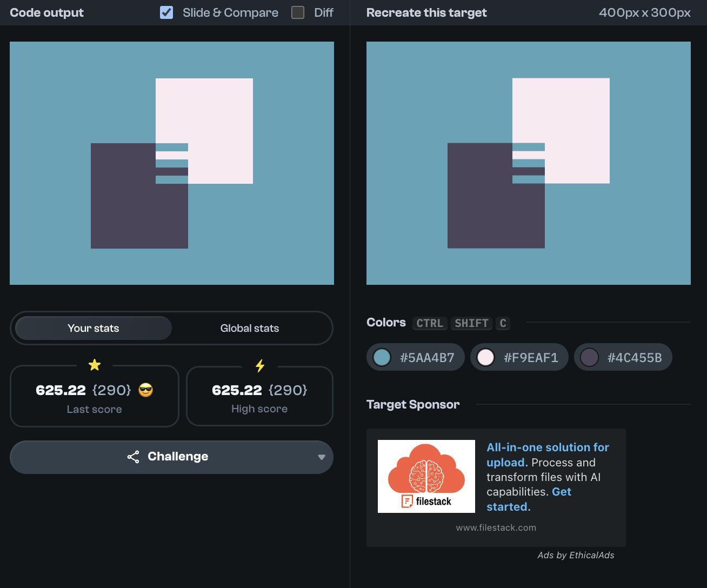This screenshot has height=588, width=707.
Task: Expand the Challenge dropdown arrow
Action: 321,457
